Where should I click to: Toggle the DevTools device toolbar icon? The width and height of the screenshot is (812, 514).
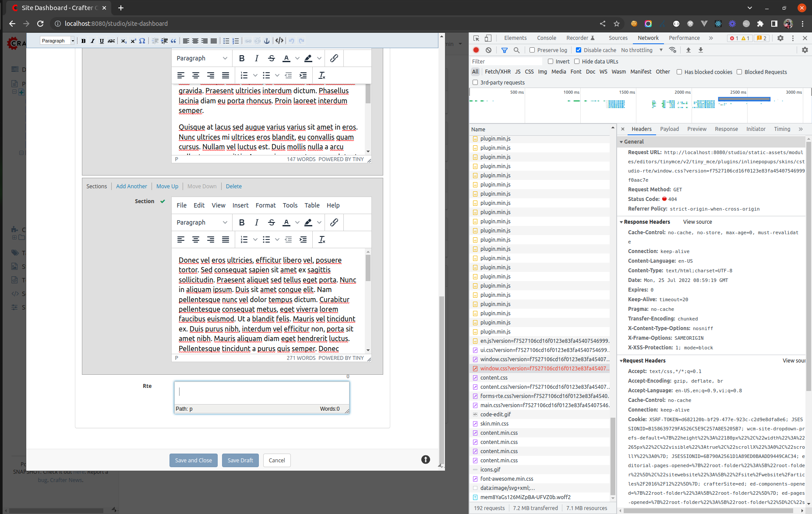coord(488,38)
